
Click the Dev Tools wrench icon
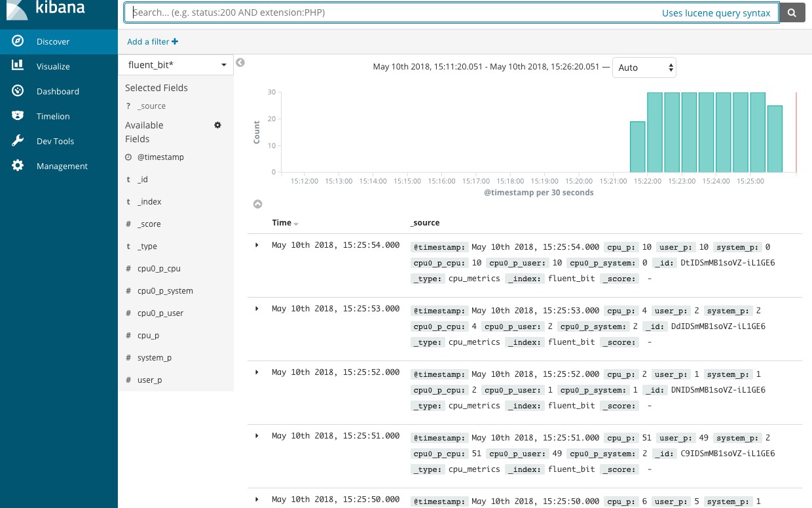18,141
